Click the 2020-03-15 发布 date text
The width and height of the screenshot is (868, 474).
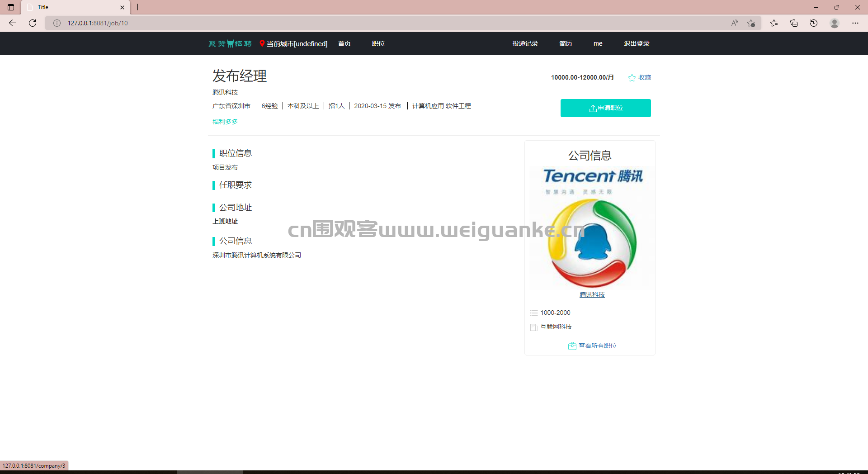377,106
